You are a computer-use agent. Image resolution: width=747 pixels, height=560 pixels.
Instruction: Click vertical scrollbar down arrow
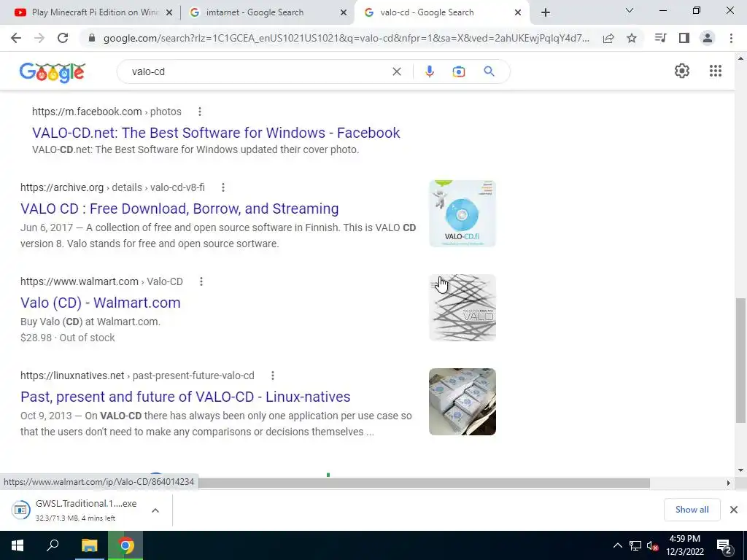(740, 470)
